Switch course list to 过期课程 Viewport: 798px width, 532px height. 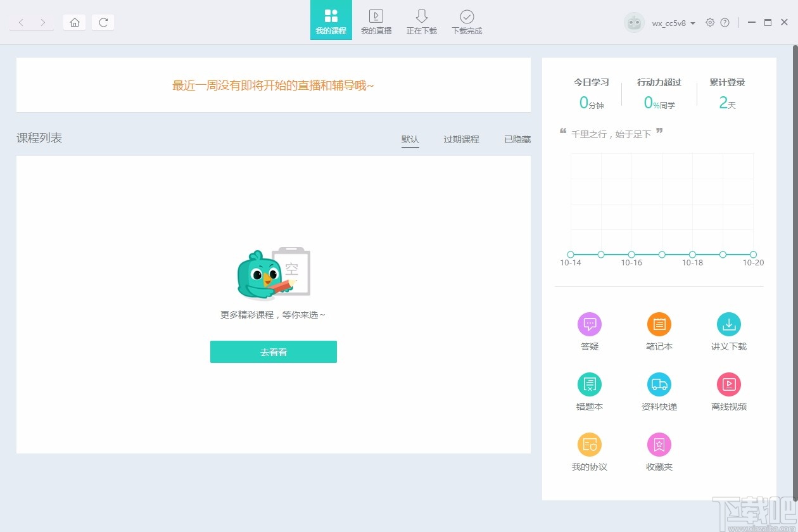[x=461, y=139]
